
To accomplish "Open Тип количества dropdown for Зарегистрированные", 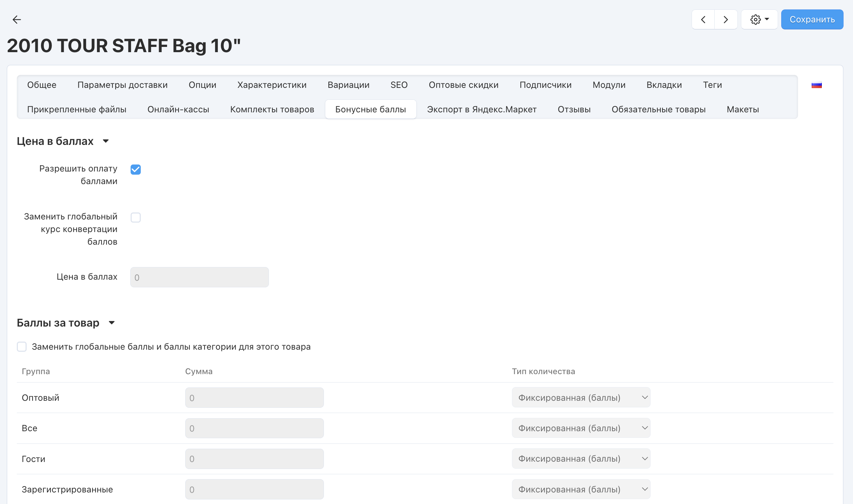I will pyautogui.click(x=581, y=489).
